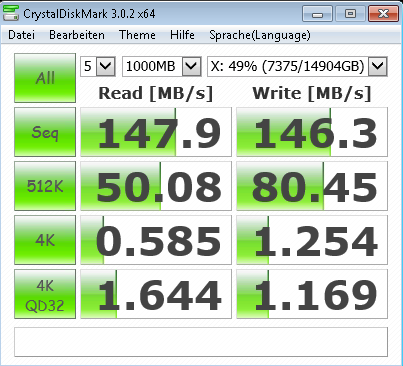The width and height of the screenshot is (403, 366).
Task: Run the 4K QD32 test
Action: pos(45,294)
